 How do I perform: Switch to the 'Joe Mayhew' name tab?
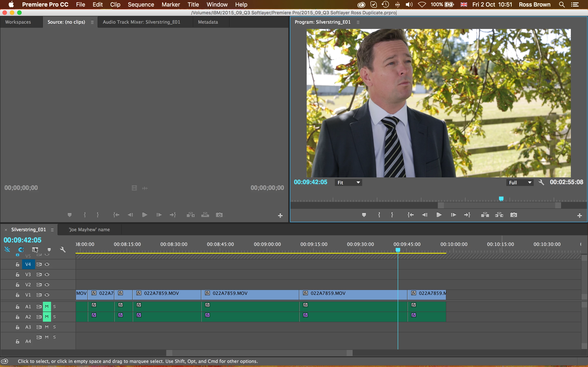point(89,230)
